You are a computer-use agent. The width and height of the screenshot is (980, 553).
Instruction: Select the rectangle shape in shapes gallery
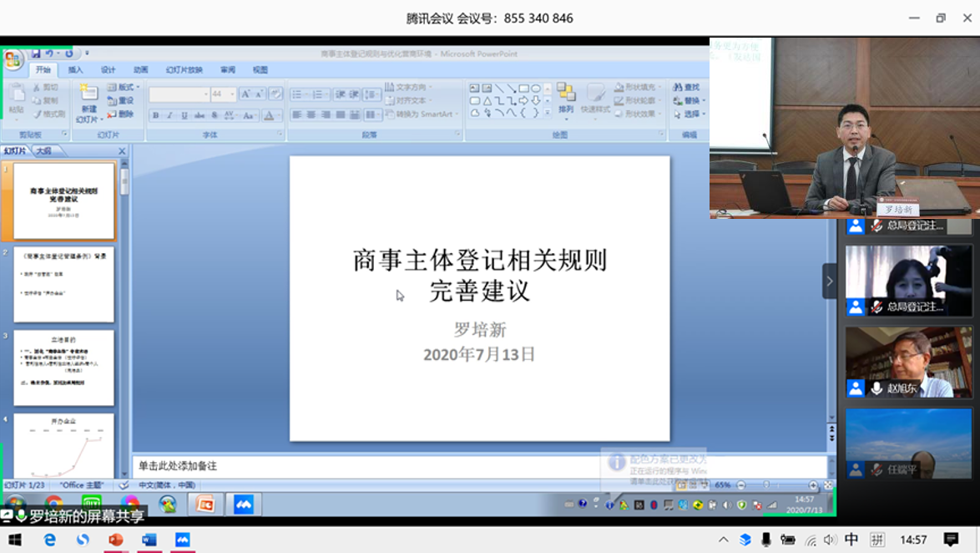[x=523, y=89]
